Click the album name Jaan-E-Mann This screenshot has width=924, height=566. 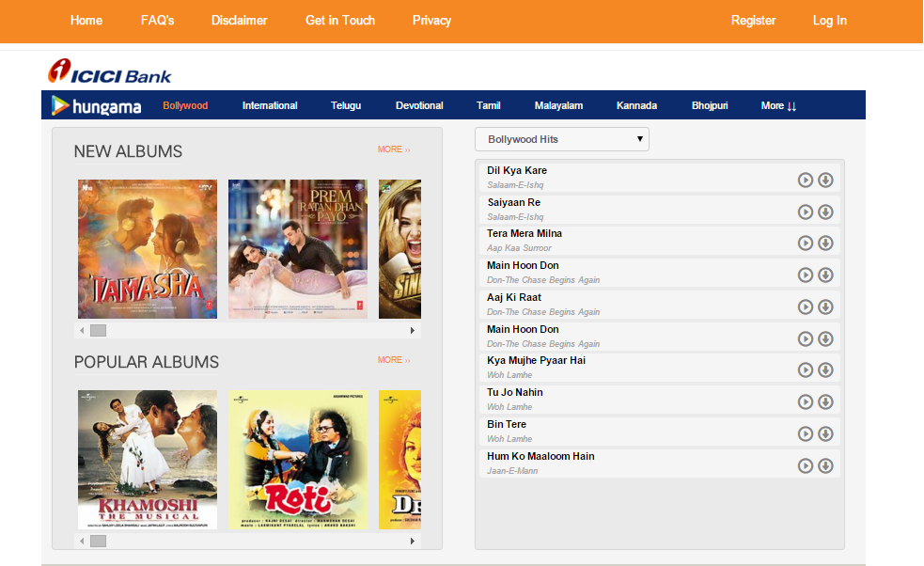pyautogui.click(x=512, y=470)
